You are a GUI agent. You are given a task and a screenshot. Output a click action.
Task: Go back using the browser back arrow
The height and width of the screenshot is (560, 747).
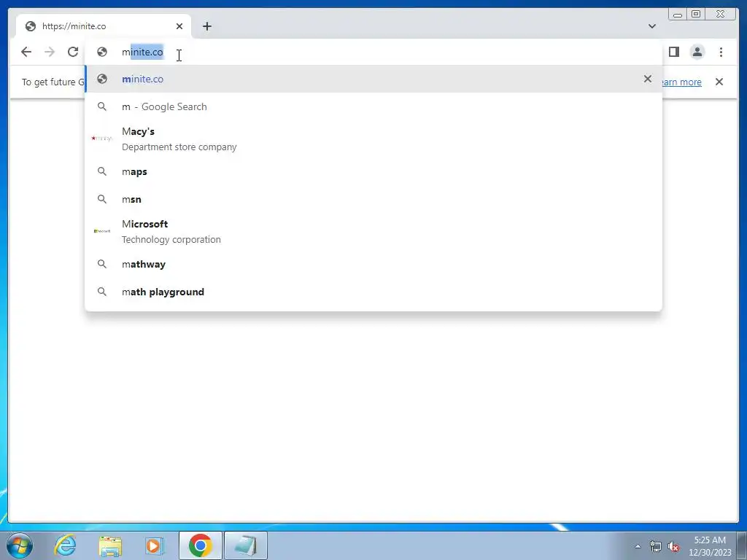coord(26,52)
